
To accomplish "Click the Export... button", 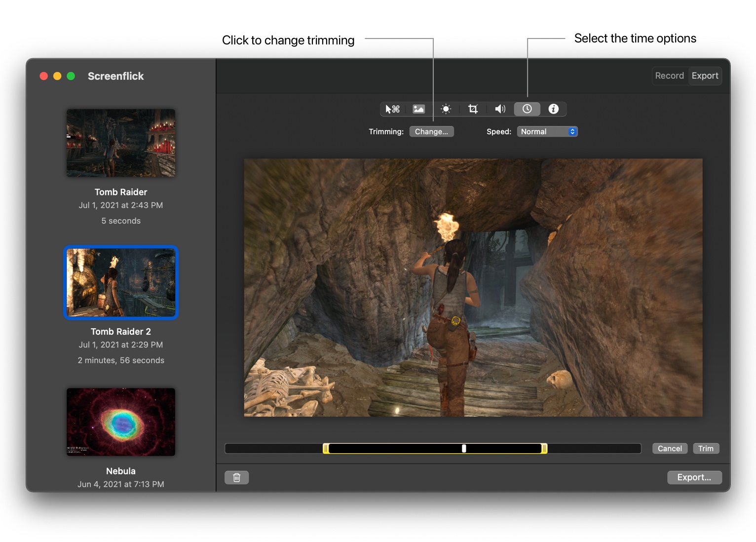I will click(x=694, y=477).
